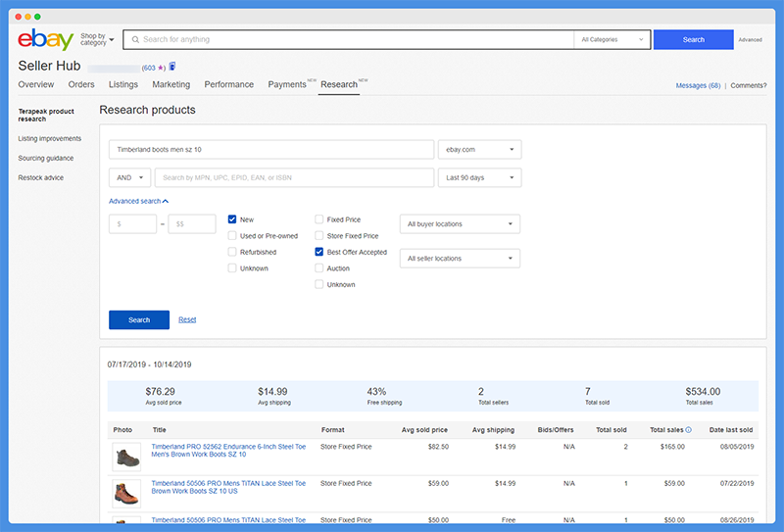Uncheck the New condition checkbox

[232, 219]
